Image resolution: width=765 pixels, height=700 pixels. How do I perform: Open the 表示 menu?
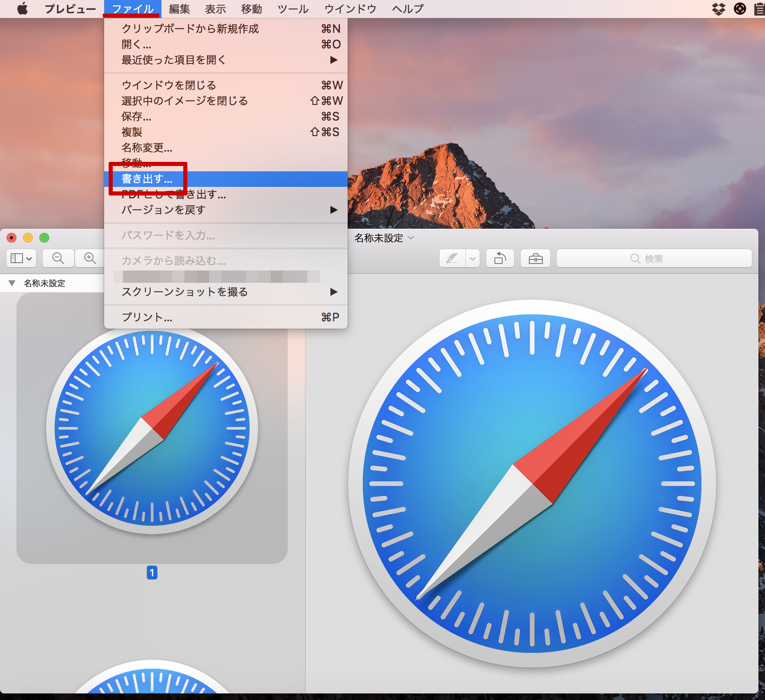[x=216, y=9]
